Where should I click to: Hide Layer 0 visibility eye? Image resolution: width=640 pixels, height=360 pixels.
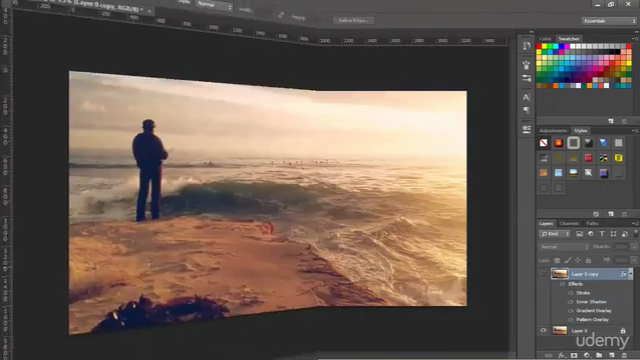tap(543, 331)
